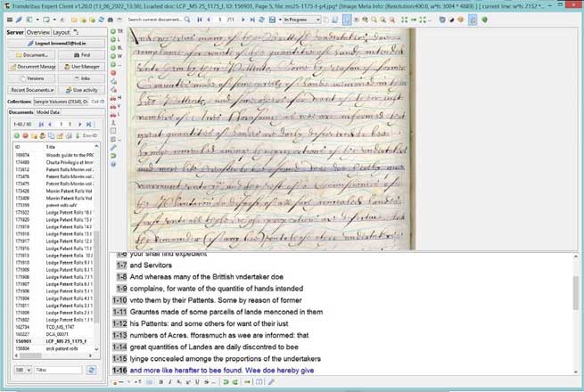
Task: Click the transcription panel vertical scrollbar
Action: click(576, 294)
